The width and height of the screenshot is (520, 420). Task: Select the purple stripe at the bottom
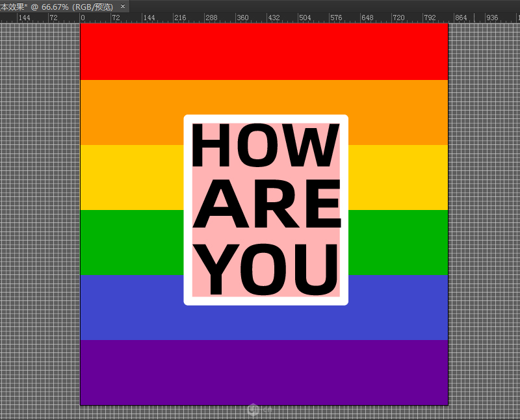(x=264, y=372)
